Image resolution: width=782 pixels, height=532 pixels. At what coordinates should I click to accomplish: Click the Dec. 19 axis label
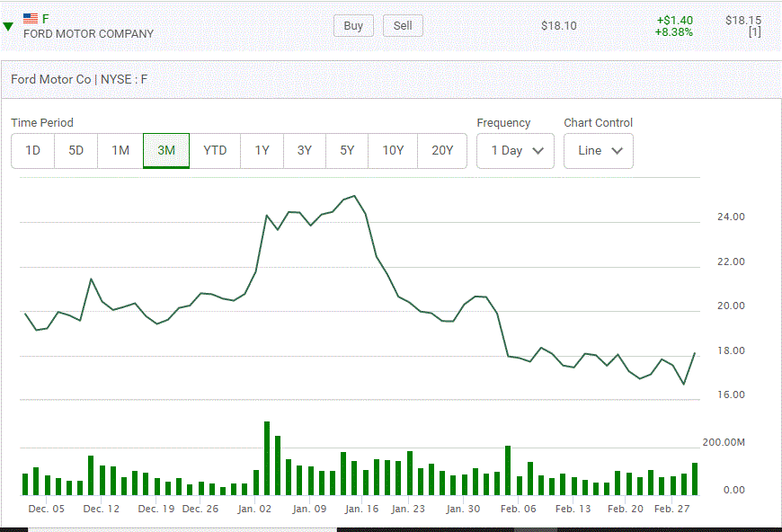(x=156, y=509)
